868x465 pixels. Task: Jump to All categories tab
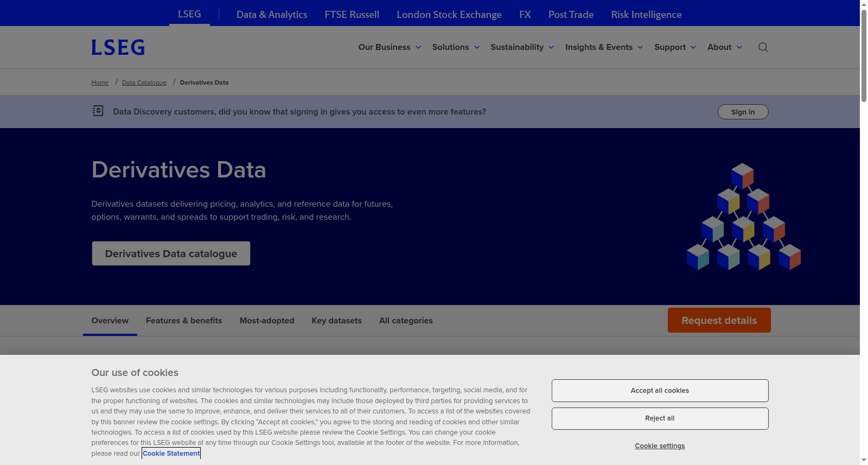[406, 321]
